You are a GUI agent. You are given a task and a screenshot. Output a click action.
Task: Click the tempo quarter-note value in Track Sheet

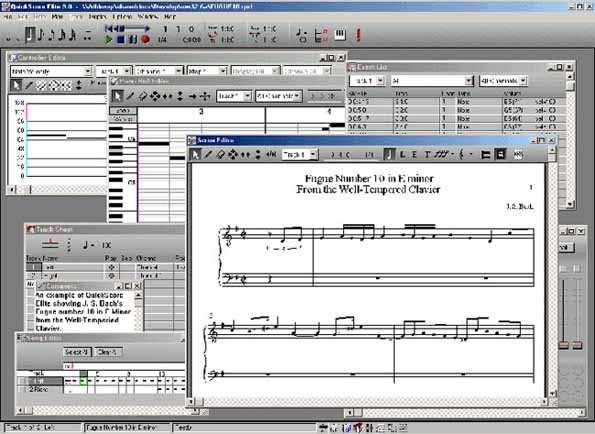(107, 245)
